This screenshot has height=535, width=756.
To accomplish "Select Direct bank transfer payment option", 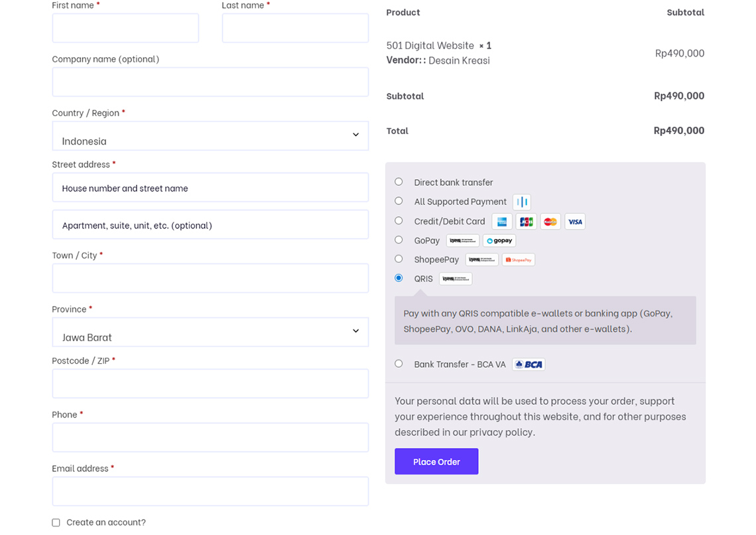I will tap(399, 182).
